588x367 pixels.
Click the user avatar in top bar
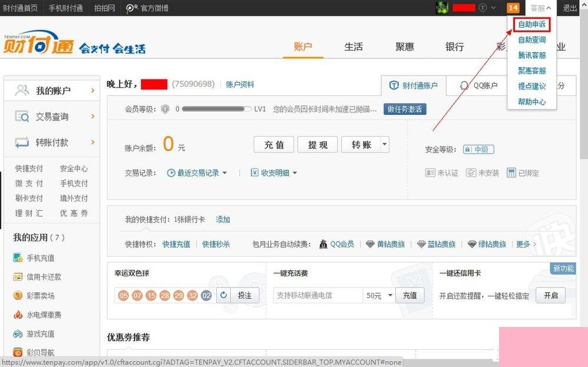pos(442,8)
